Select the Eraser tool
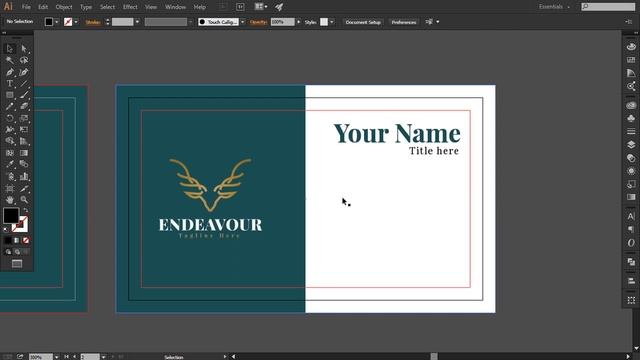The width and height of the screenshot is (640, 360). 24,107
